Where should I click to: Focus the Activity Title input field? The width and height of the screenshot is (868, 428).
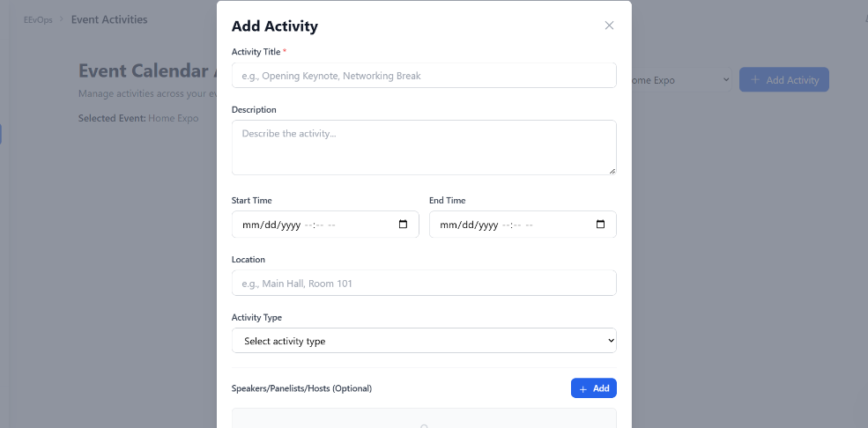(x=424, y=75)
